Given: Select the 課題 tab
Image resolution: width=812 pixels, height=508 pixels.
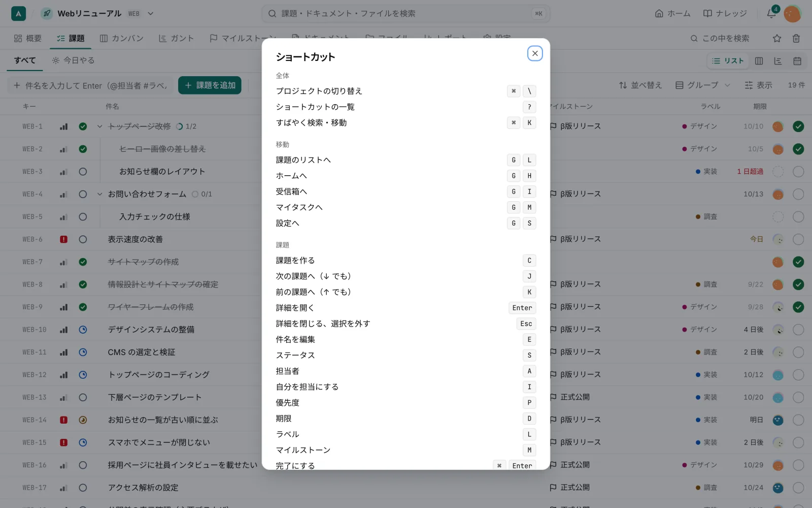Looking at the screenshot, I should click(x=71, y=38).
